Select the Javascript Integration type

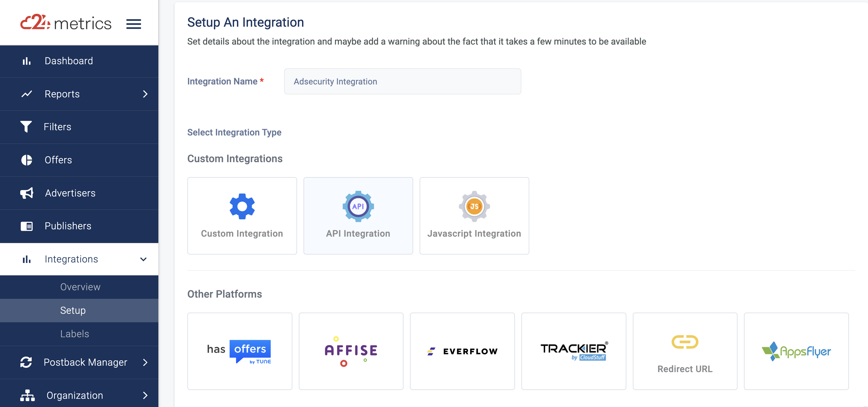tap(474, 216)
